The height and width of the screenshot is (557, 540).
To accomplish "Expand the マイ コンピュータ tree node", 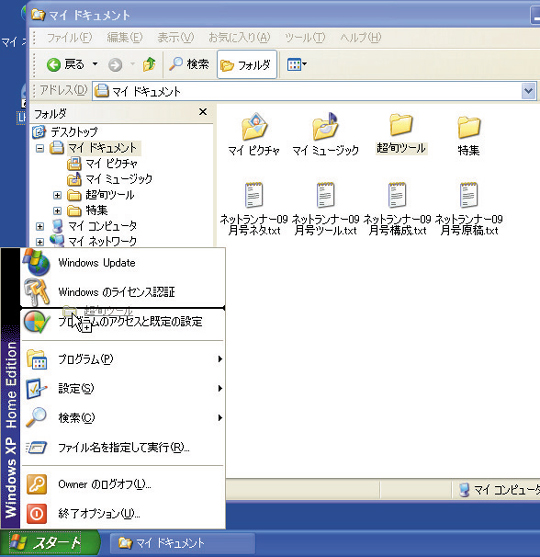I will click(x=40, y=226).
